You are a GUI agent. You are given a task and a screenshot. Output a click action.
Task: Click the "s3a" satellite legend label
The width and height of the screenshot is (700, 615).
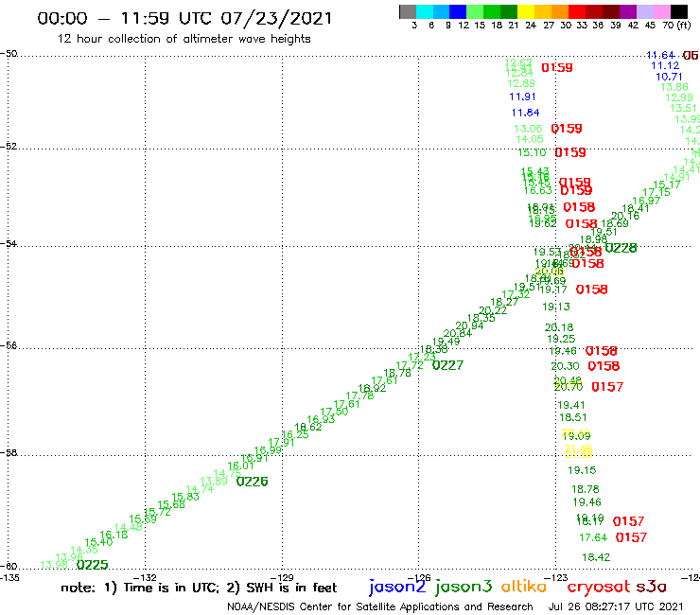[651, 587]
